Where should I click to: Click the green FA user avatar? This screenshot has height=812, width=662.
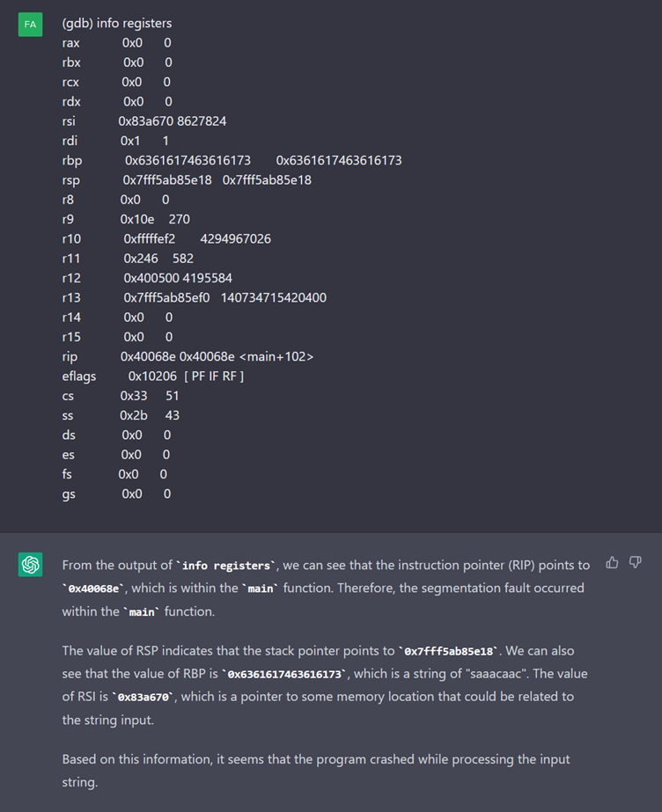30,24
